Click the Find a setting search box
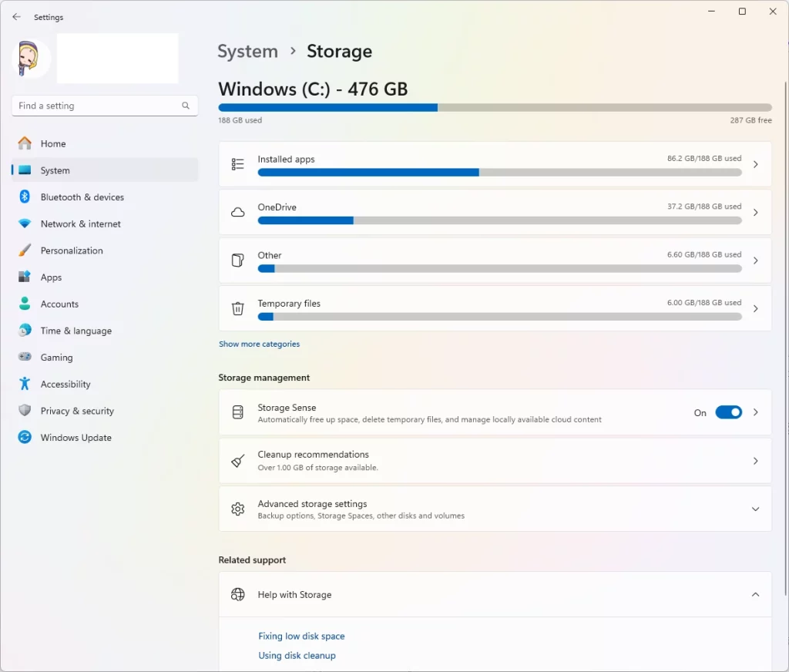 [105, 106]
